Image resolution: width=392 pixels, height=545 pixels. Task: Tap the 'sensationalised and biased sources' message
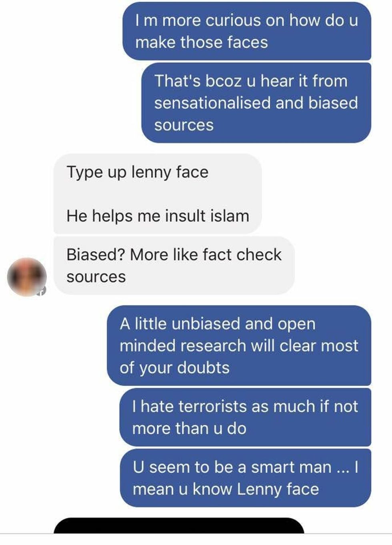pos(256,103)
